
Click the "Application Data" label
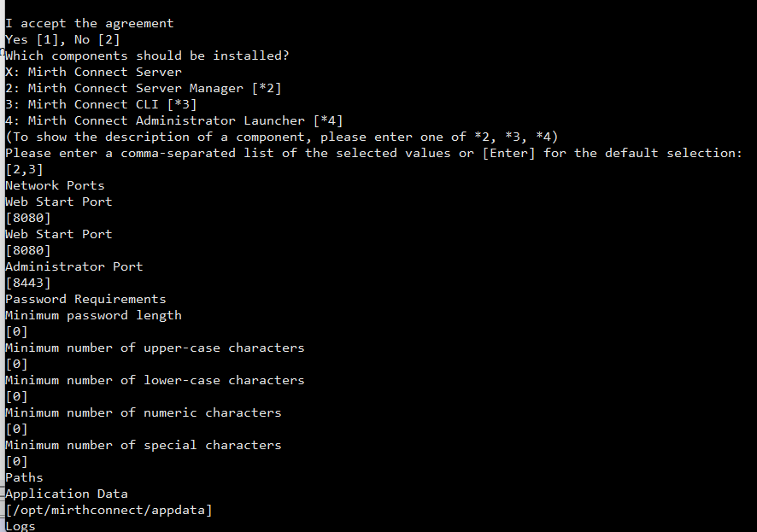pos(67,494)
